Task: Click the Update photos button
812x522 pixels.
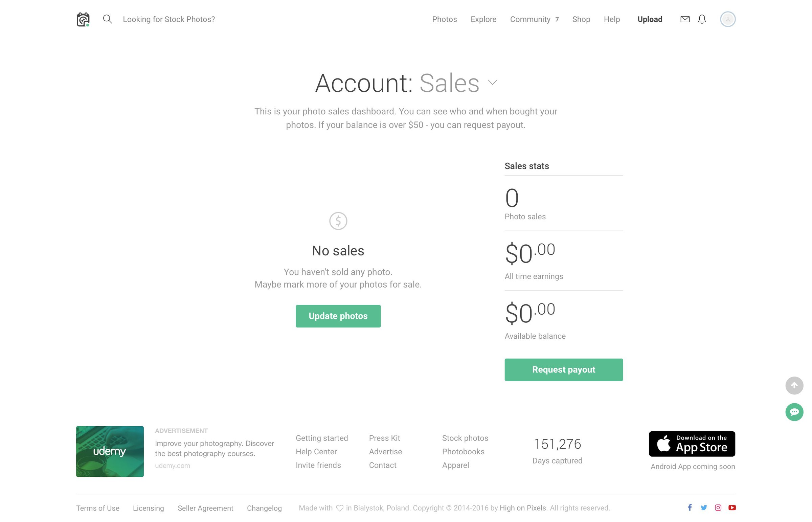Action: point(338,316)
